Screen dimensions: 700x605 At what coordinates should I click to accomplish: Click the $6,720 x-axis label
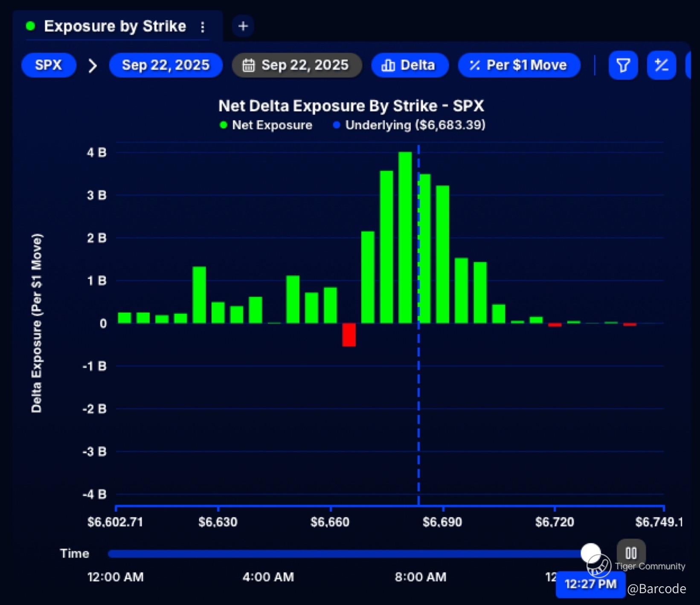[555, 522]
